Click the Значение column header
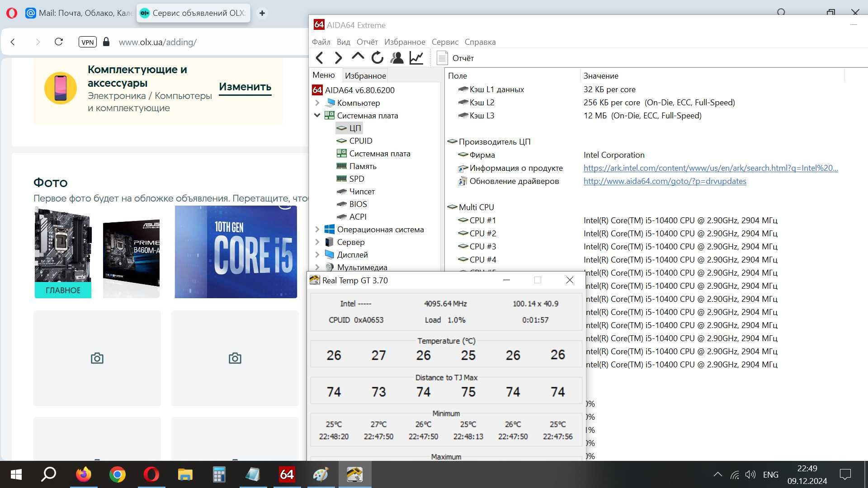Screen dimensions: 868x488 tap(712, 75)
